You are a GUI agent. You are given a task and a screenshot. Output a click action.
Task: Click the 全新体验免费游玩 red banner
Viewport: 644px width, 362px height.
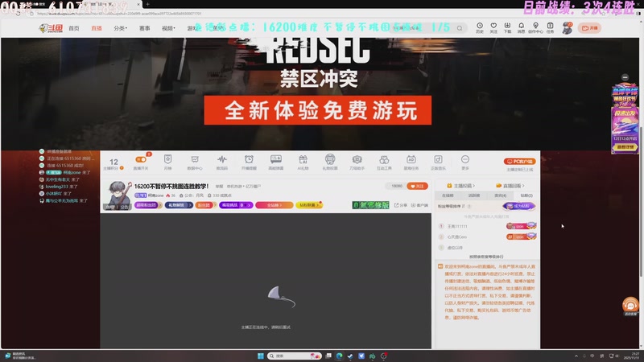[x=317, y=110]
